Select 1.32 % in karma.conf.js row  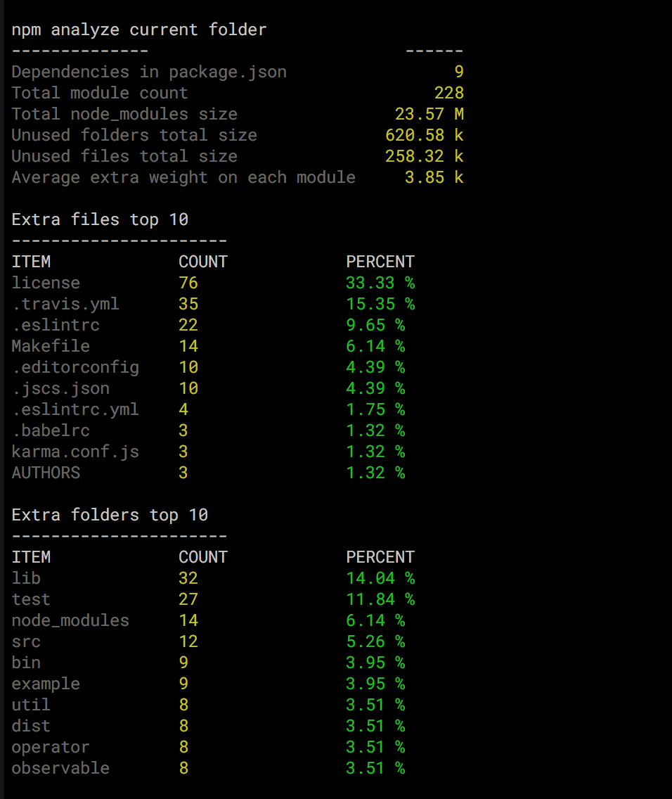375,452
